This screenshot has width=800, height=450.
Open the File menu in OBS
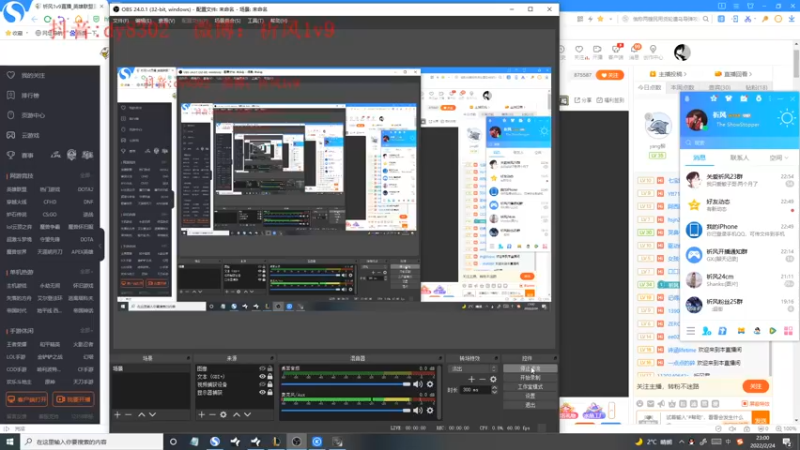tap(121, 21)
